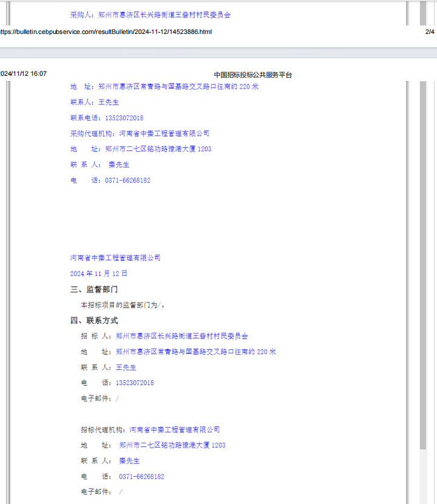Click the 电子邮件 line below phone 13523072018
Screen dimensions: 437x504
100,398
